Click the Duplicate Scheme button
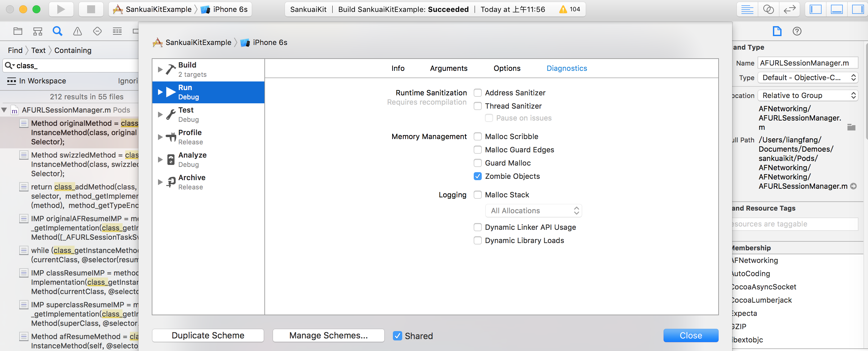868x351 pixels. tap(208, 335)
